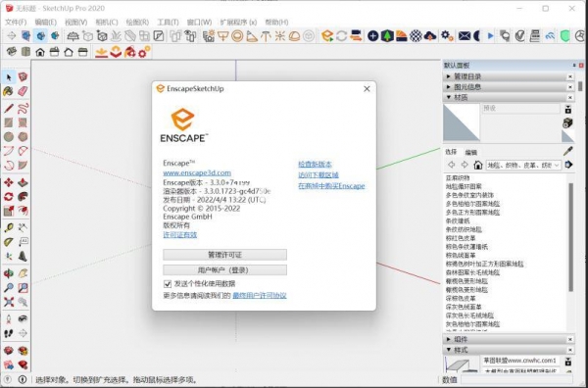Screen dimensions: 588x388
Task: Close the EnscapeSketchUp dialog
Action: [367, 89]
